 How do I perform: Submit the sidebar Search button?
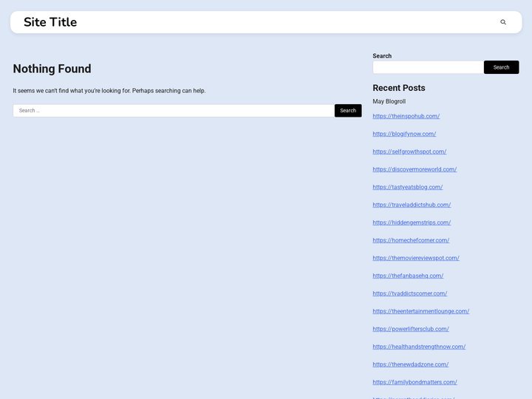(x=501, y=67)
